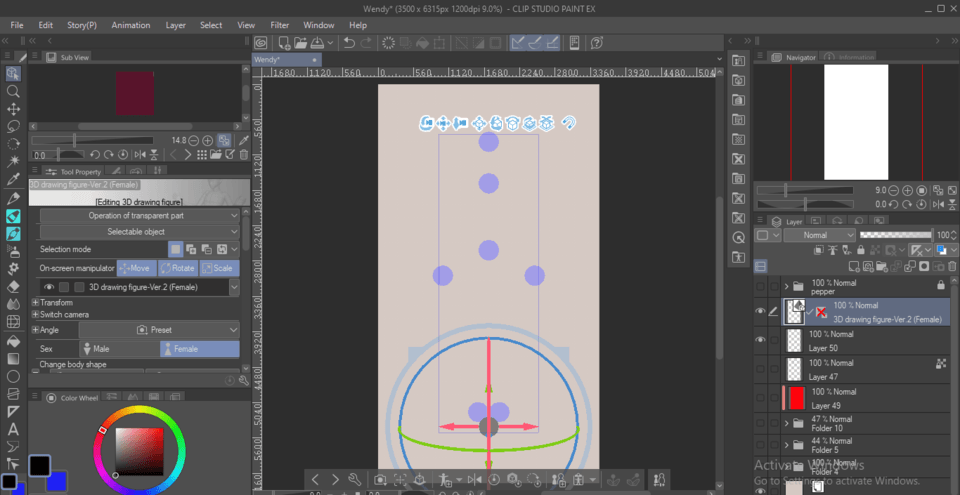
Task: Click the camera rotate manipulator icon above figure
Action: (427, 124)
